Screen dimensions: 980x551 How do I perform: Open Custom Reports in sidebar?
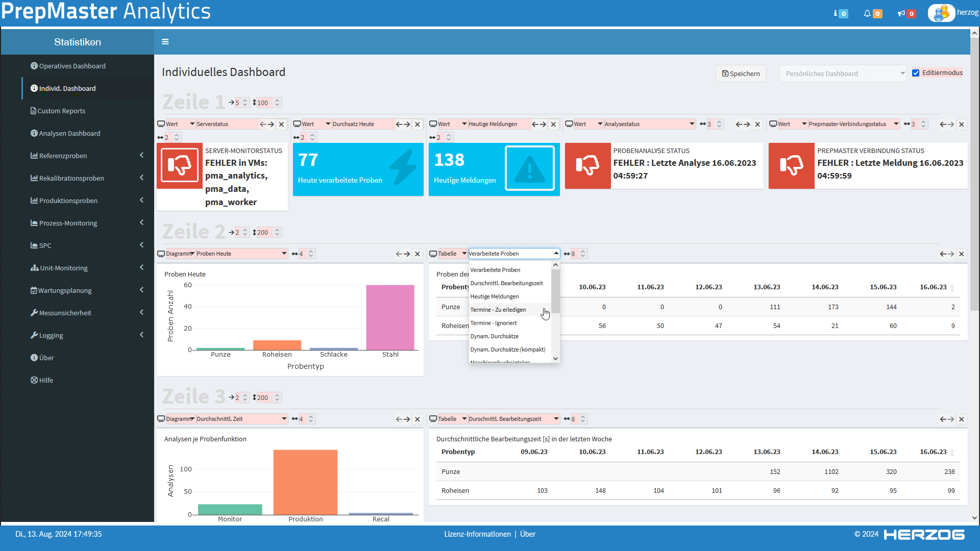click(58, 111)
